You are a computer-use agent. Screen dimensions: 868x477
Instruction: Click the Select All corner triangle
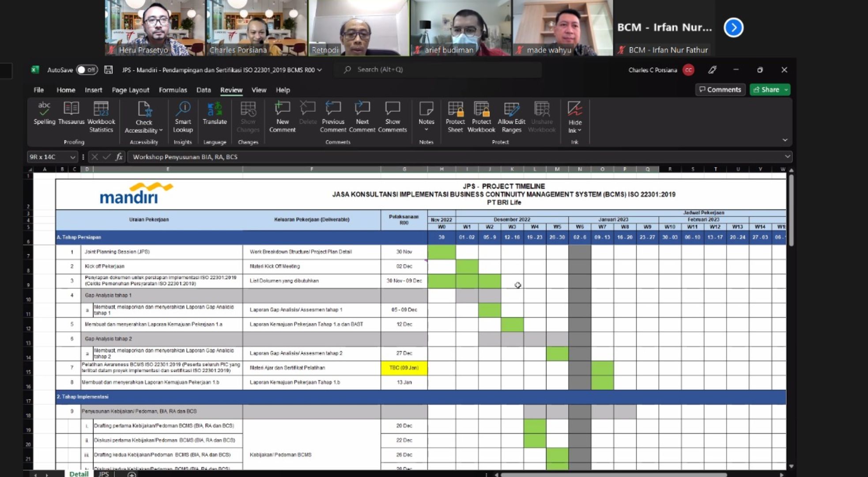point(30,169)
